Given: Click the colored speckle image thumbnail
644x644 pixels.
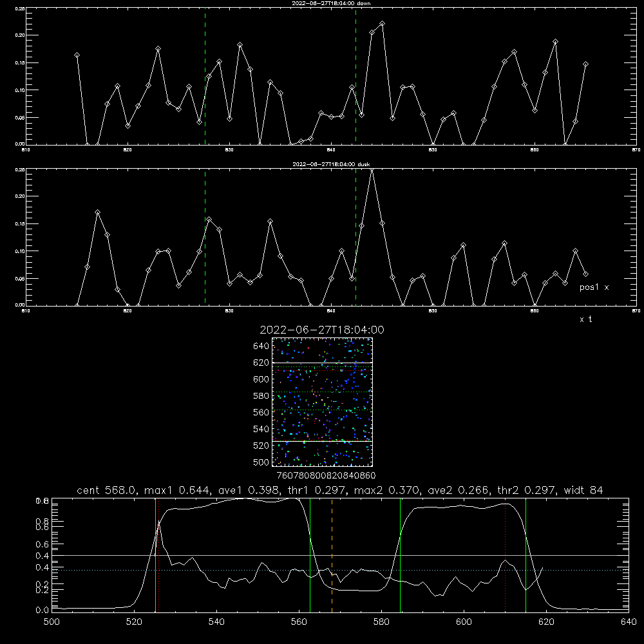Looking at the screenshot, I should coord(322,402).
